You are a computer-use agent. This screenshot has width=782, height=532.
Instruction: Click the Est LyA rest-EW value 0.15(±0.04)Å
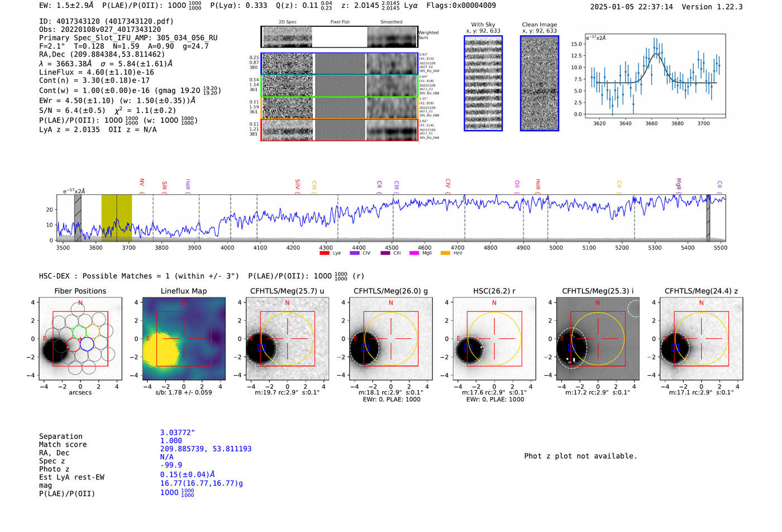188,475
